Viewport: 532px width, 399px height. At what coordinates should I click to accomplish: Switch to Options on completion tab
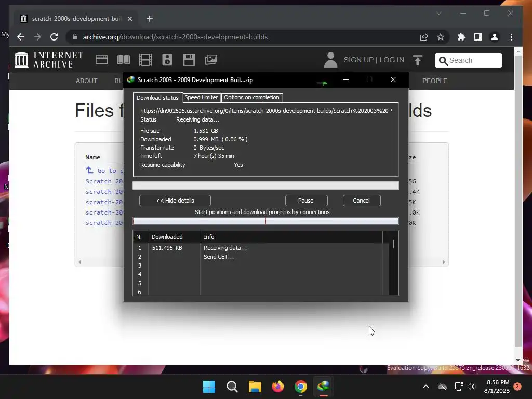(252, 97)
